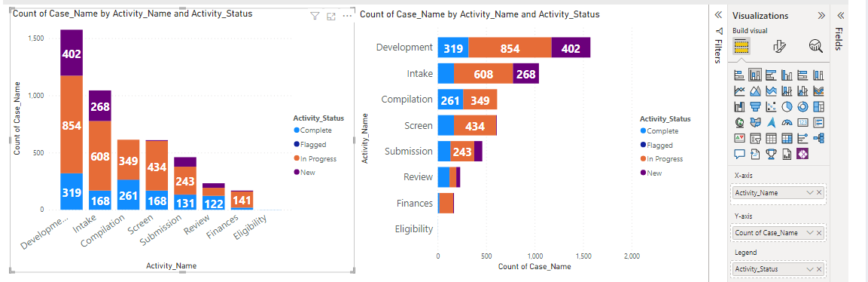
Task: Open the Build visual fields tab
Action: click(742, 46)
